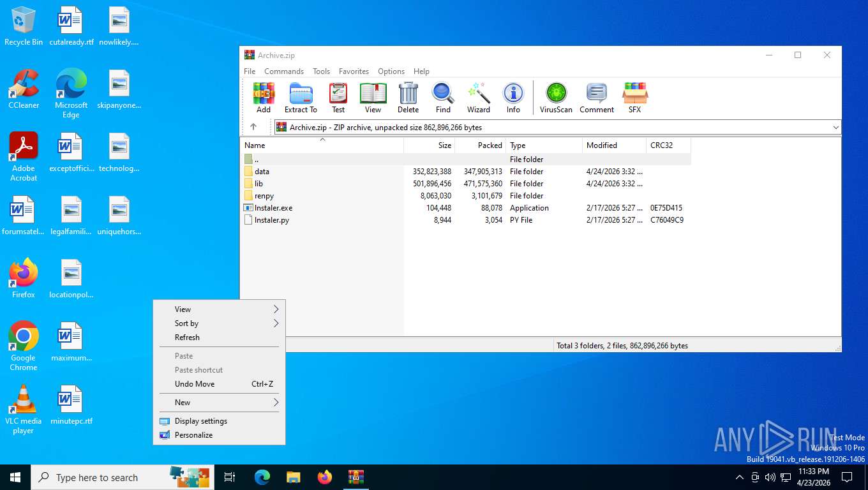Select the Microsoft Edge desktop shortcut

point(71,93)
